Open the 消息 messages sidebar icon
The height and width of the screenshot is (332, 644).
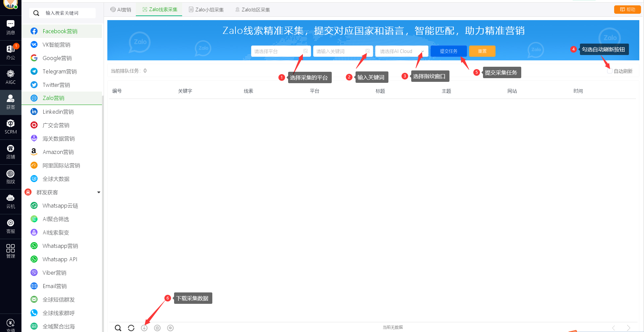[x=10, y=27]
